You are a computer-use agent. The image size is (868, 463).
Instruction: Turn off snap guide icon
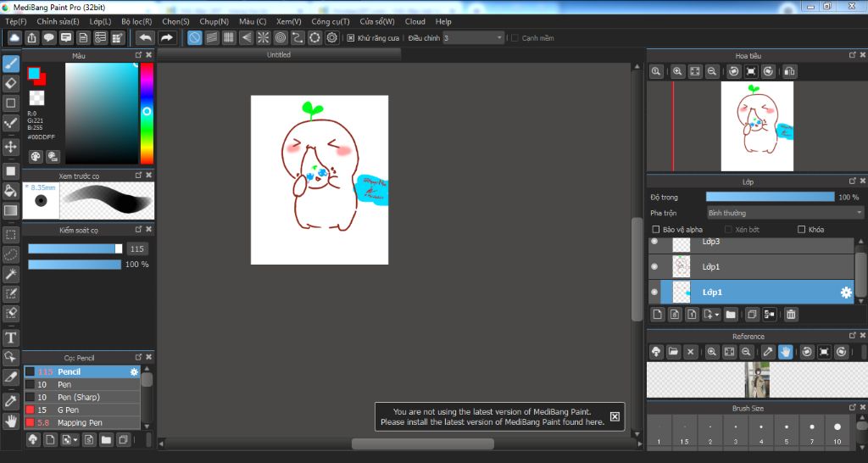click(x=194, y=37)
